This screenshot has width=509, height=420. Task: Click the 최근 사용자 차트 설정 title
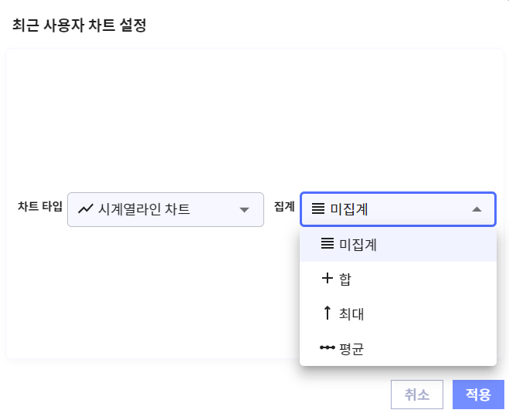point(79,25)
